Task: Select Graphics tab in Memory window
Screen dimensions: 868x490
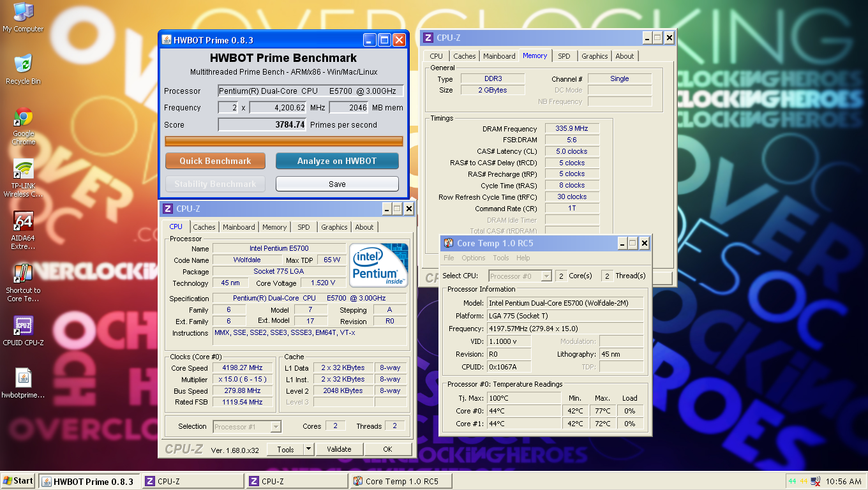Action: [x=595, y=56]
